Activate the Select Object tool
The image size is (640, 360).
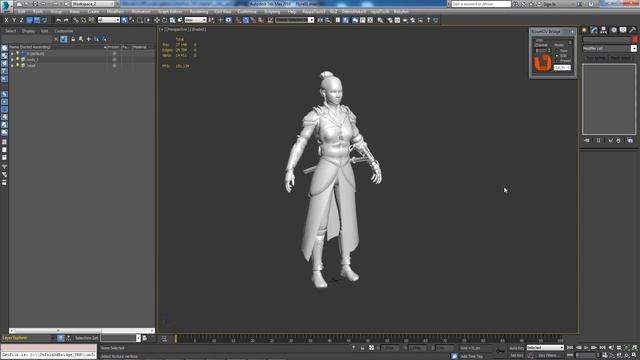click(124, 20)
